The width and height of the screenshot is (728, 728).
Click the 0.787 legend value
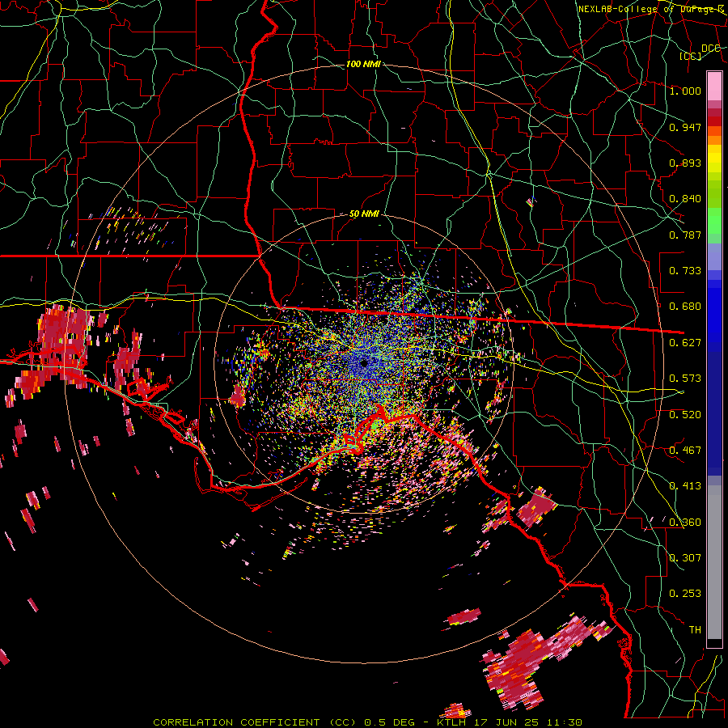(x=685, y=235)
